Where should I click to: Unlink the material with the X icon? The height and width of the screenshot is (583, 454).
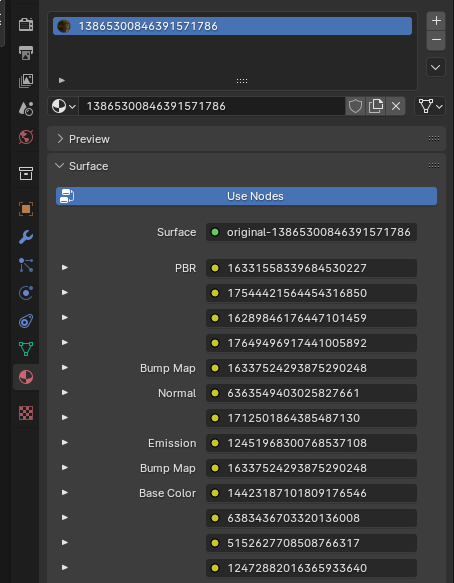coord(396,106)
